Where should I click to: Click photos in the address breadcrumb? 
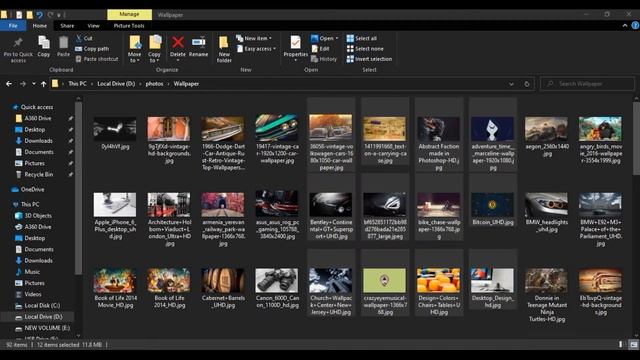[154, 84]
